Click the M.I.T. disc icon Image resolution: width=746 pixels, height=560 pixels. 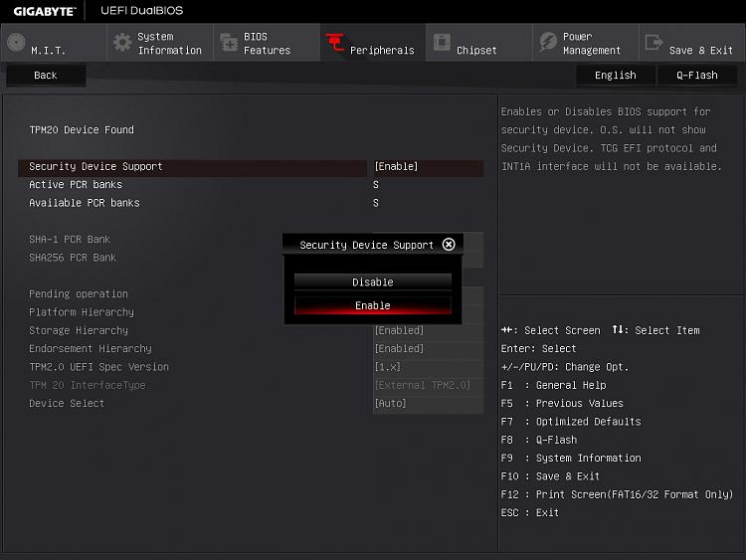16,43
